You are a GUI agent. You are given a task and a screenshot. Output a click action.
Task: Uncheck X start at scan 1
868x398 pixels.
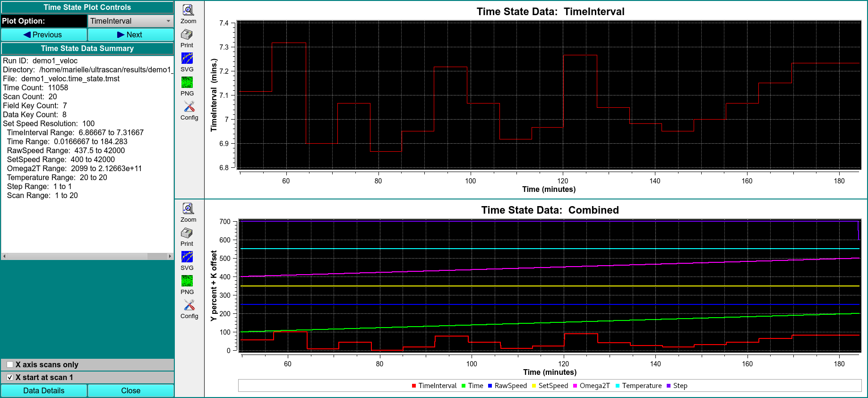click(10, 378)
